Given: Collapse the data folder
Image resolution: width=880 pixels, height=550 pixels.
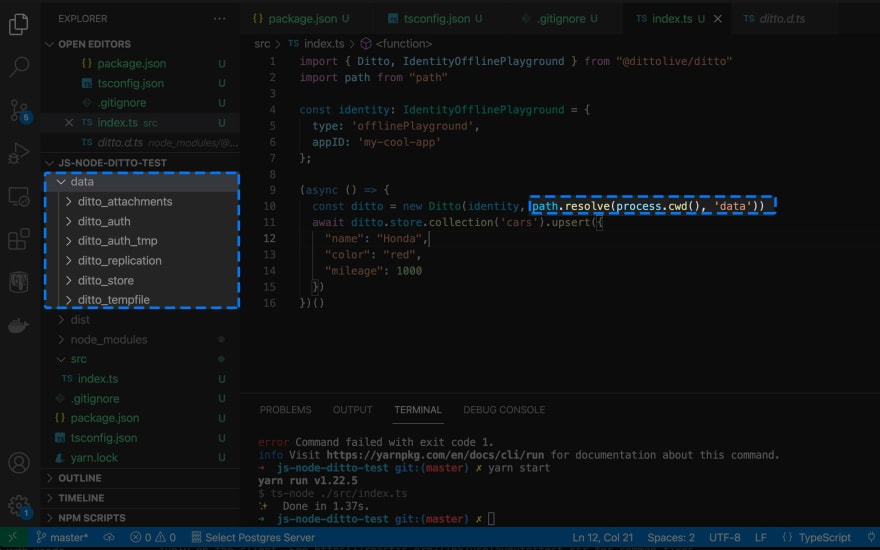Looking at the screenshot, I should point(141,182).
